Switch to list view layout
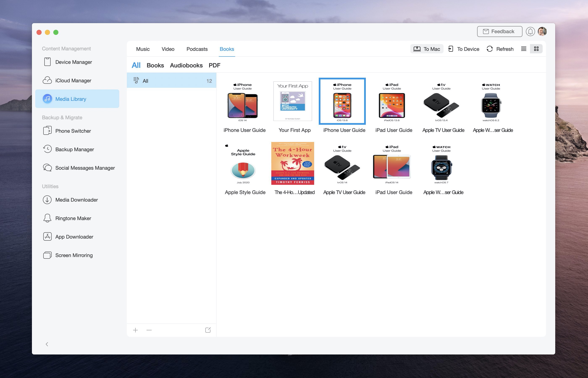This screenshot has width=588, height=378. (x=524, y=49)
